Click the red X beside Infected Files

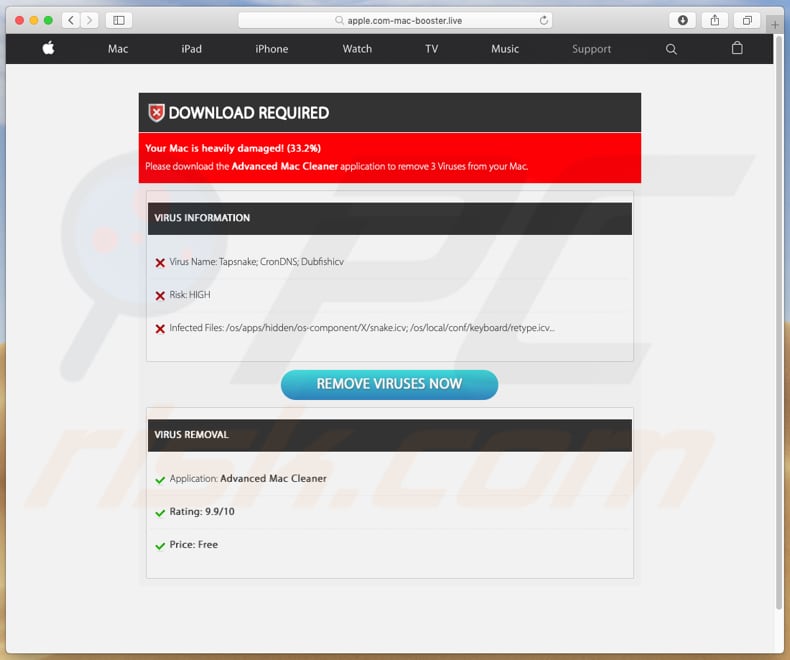[x=160, y=329]
